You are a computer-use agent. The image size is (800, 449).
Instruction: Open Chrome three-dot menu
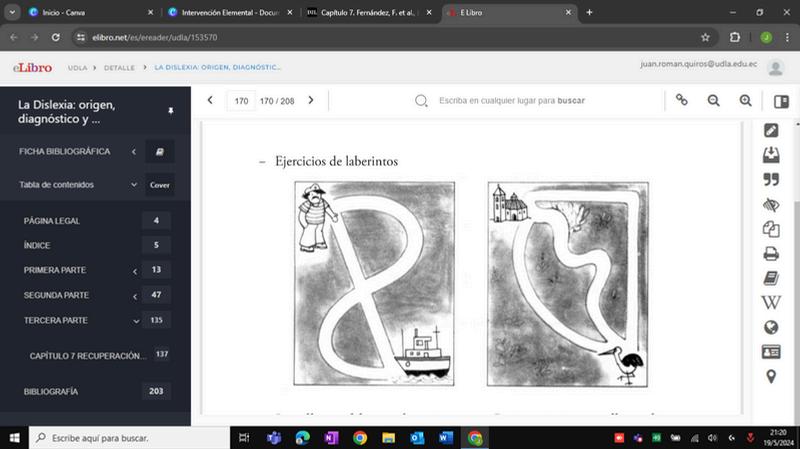(x=787, y=37)
